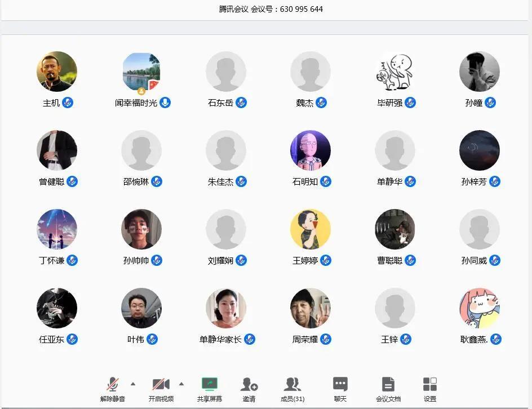The width and height of the screenshot is (532, 409).
Task: Open the 会议文档 meeting documents
Action: (388, 389)
